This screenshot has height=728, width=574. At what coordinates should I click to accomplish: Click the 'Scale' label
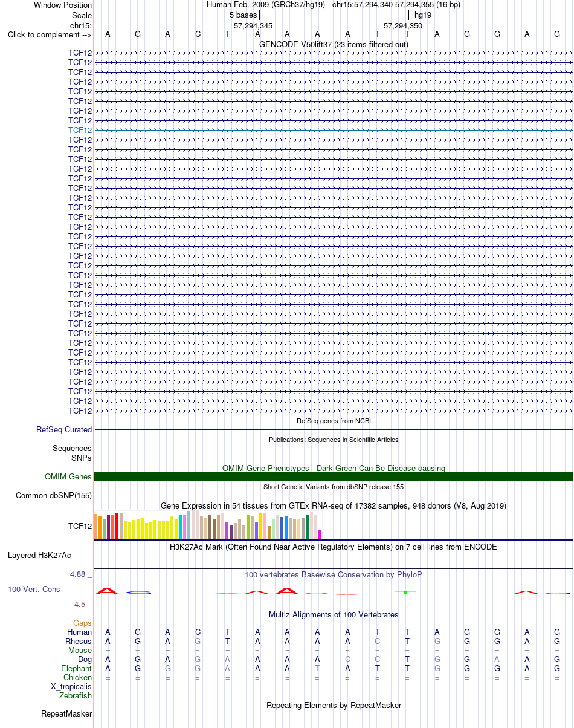tap(82, 15)
